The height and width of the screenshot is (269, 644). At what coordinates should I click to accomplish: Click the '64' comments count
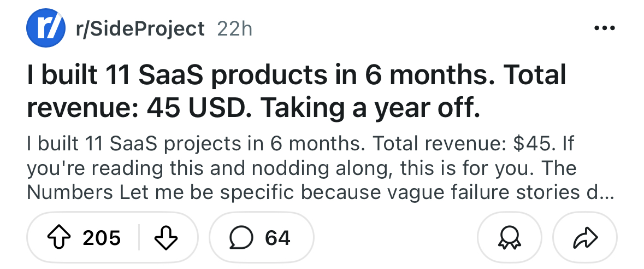[x=277, y=238]
